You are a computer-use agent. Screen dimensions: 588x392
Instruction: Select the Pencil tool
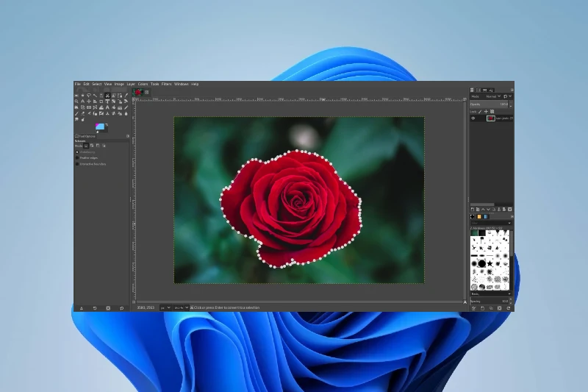126,107
